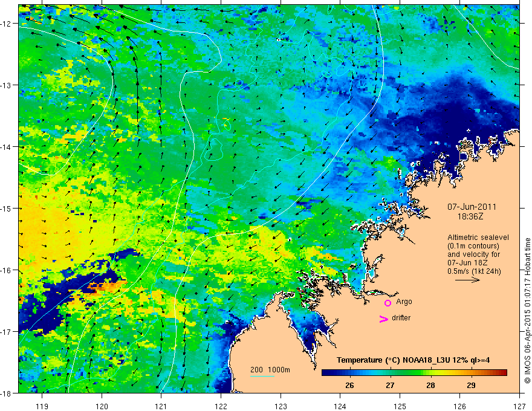This screenshot has height=411, width=532.
Task: Click the 200 1000m depth contour label
Action: pyautogui.click(x=270, y=370)
